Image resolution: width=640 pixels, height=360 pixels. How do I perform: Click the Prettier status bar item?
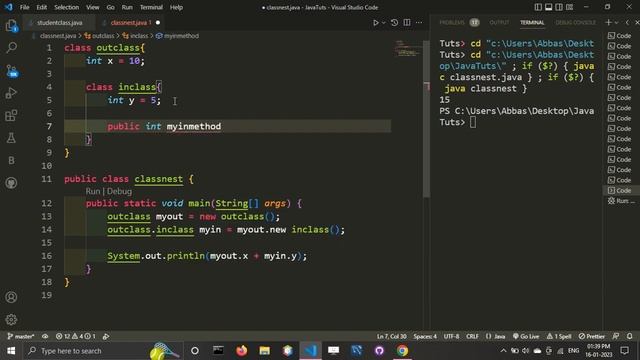(x=592, y=336)
